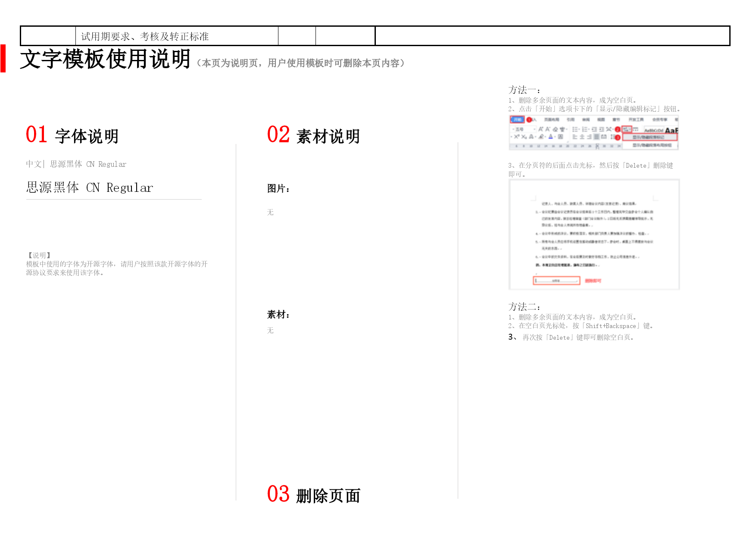Image resolution: width=756 pixels, height=535 pixels.
Task: Click the heading '03 删除页面'
Action: click(x=313, y=494)
